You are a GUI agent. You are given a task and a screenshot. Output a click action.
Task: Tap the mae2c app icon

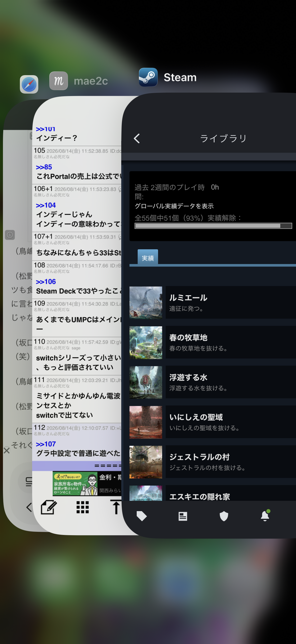[x=58, y=81]
